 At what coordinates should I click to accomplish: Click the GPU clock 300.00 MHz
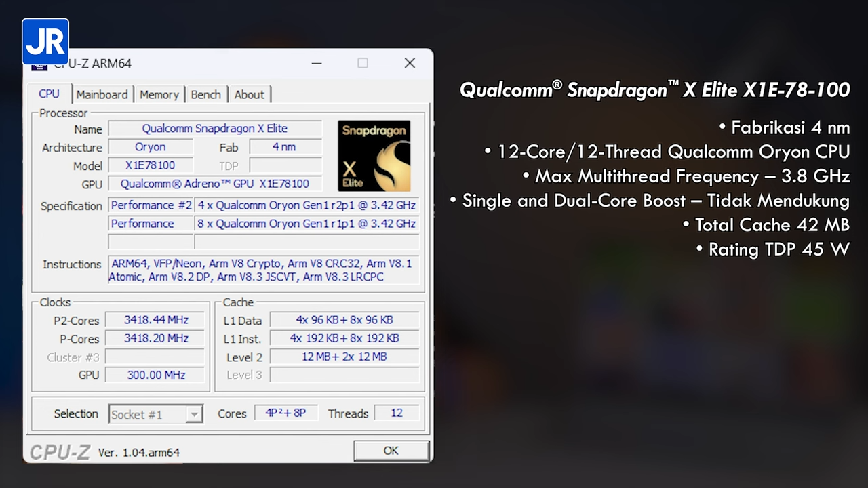pos(156,375)
